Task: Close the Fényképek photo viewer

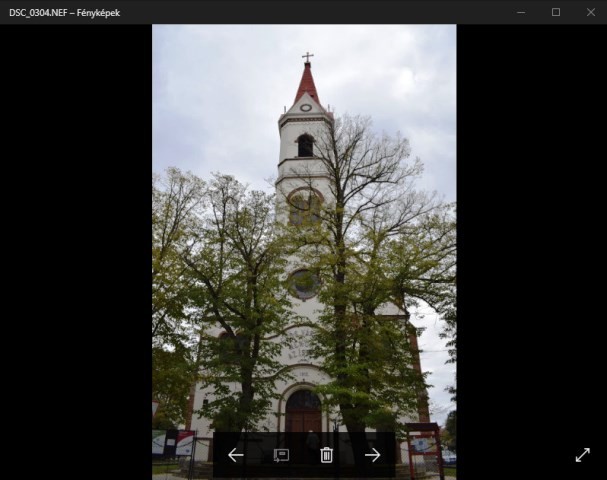Action: point(590,12)
